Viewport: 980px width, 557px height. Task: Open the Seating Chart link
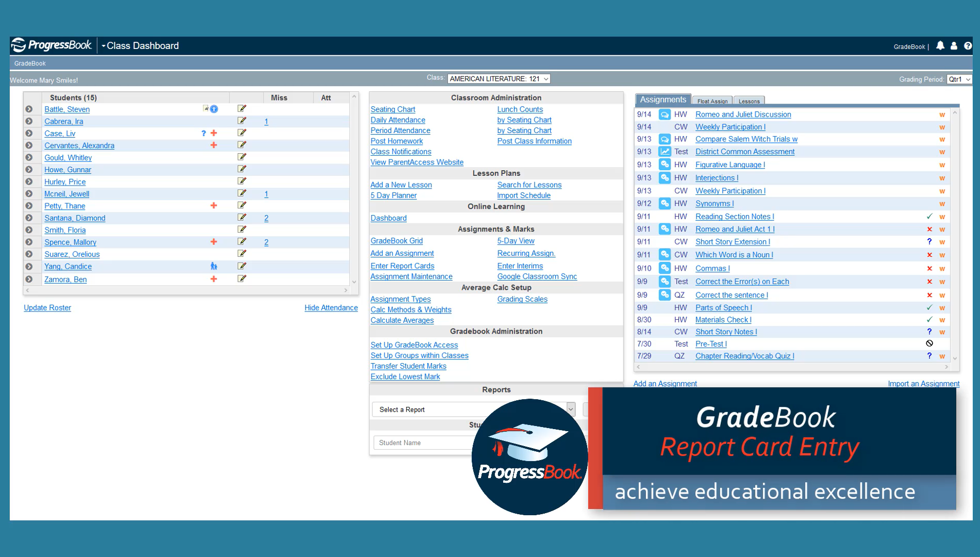[393, 109]
